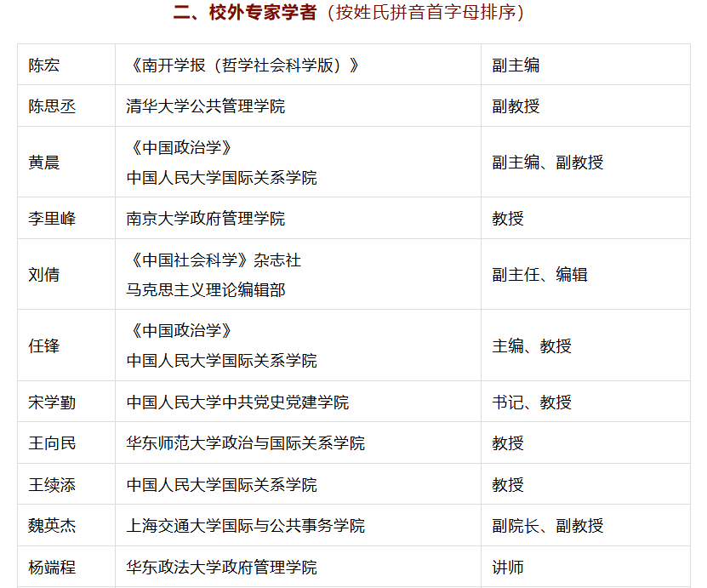The image size is (707, 588).
Task: Select the name 黄晨
Action: tap(43, 163)
